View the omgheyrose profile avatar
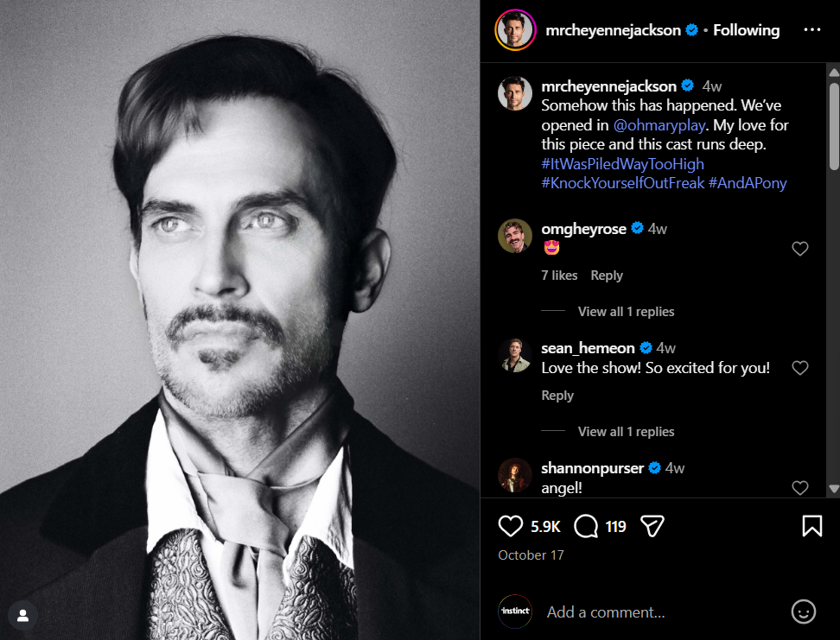840x640 pixels. [x=515, y=236]
